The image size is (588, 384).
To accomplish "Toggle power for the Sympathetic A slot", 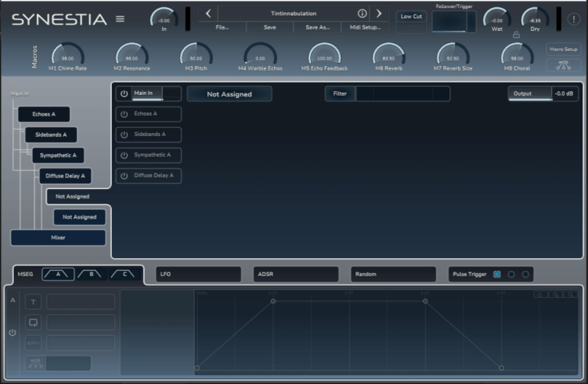I will [x=124, y=155].
